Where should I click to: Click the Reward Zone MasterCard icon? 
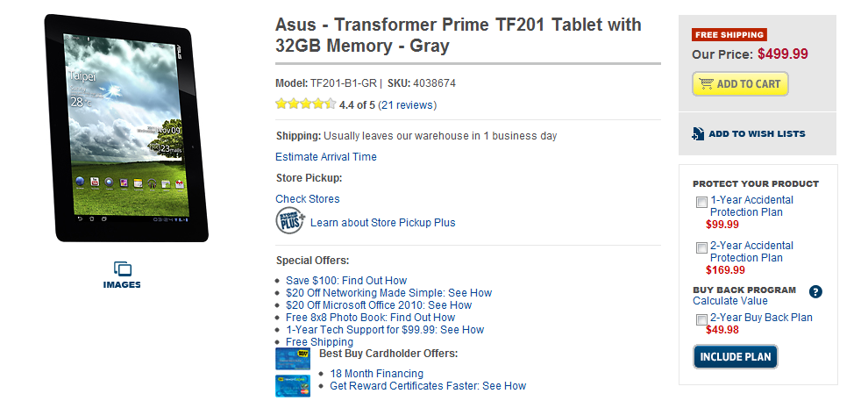[292, 385]
